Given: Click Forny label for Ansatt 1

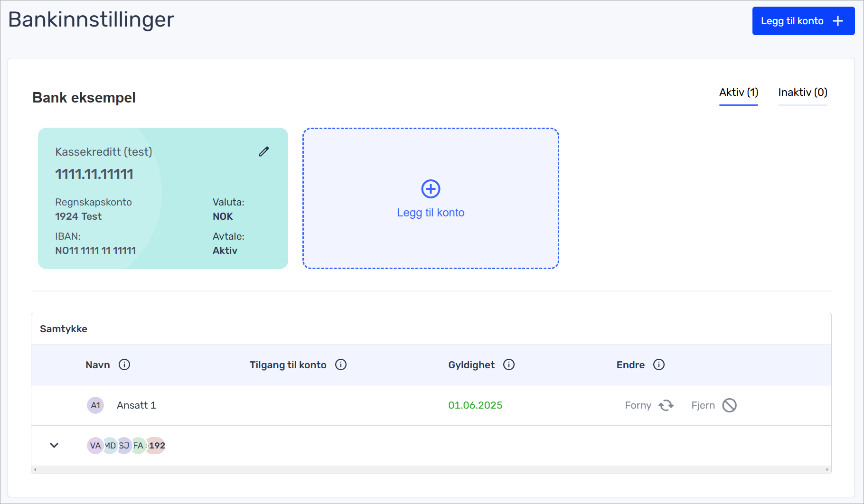Looking at the screenshot, I should point(638,405).
